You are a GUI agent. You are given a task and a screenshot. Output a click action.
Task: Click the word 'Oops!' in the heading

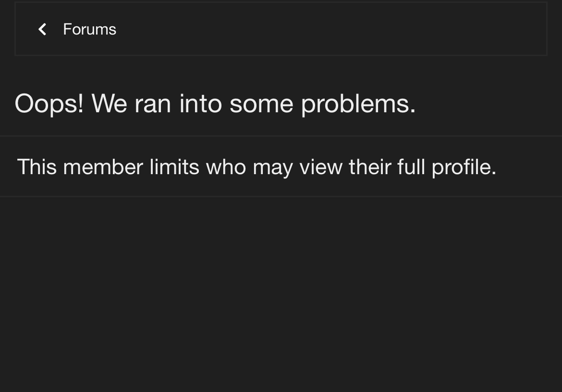(x=49, y=104)
